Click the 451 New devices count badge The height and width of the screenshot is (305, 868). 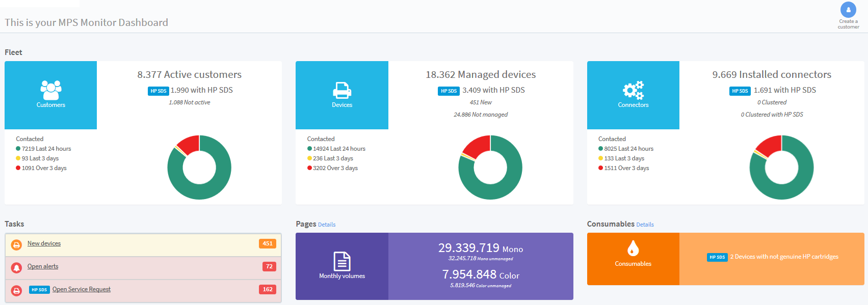coord(268,243)
